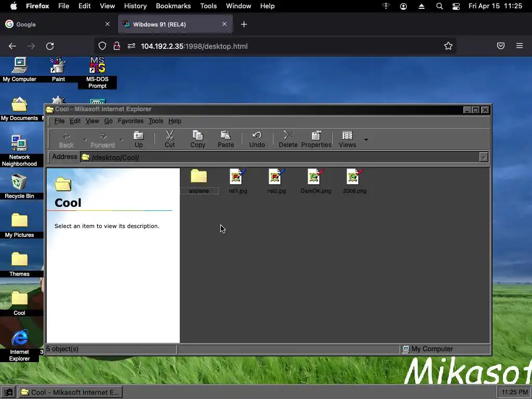Viewport: 532px width, 399px height.
Task: Close the Google tab
Action: 107,24
